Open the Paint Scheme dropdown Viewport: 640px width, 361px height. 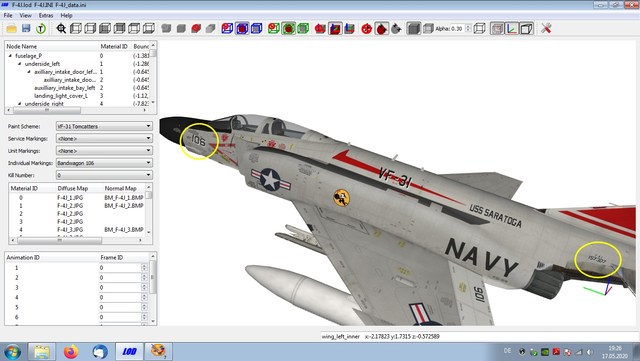104,126
